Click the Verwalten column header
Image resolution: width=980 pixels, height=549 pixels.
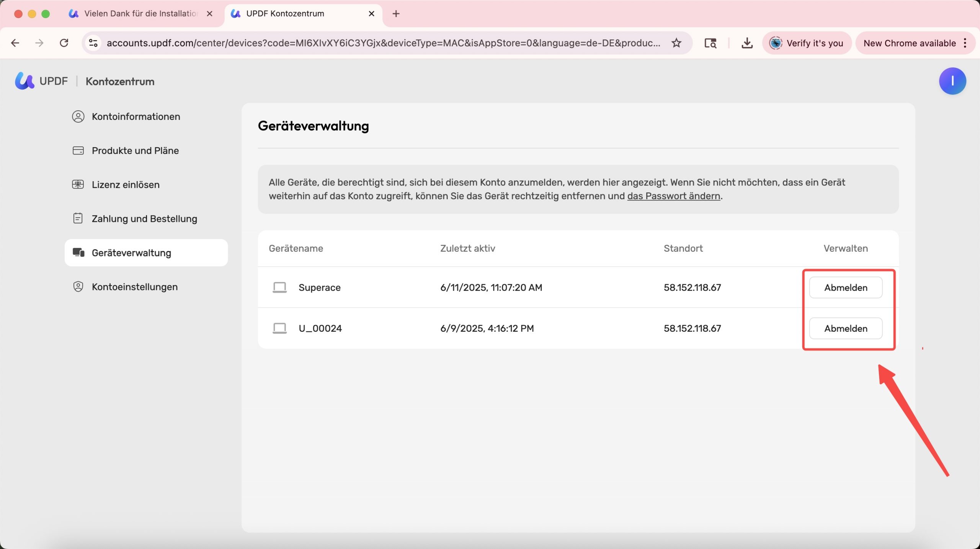(846, 248)
